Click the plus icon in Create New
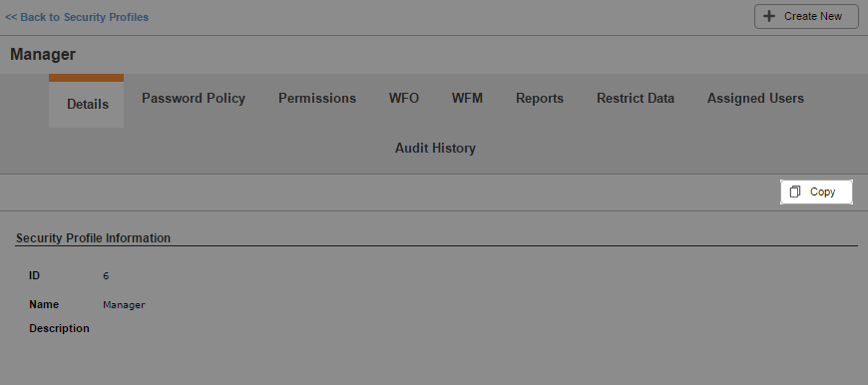 click(x=769, y=16)
